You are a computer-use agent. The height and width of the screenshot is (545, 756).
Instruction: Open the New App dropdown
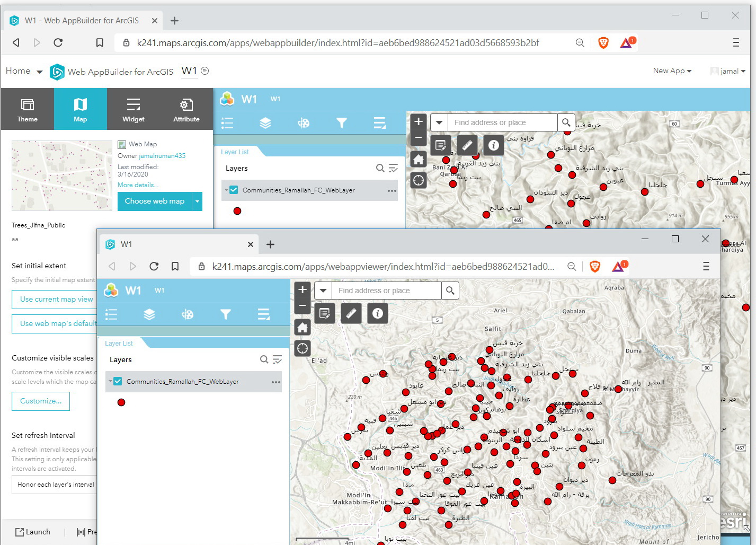point(672,71)
